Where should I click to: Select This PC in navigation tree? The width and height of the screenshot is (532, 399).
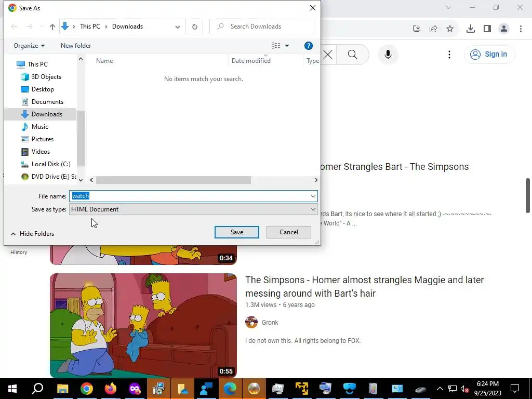point(37,64)
